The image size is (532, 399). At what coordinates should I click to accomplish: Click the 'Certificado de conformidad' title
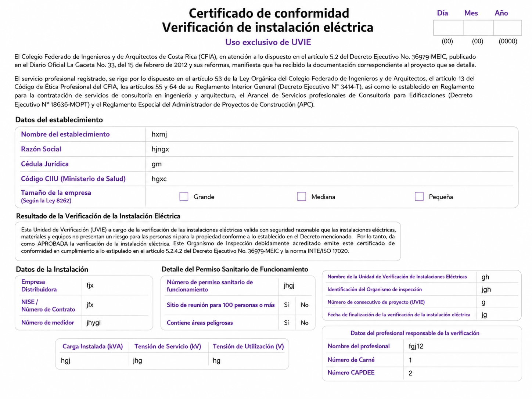click(x=269, y=13)
